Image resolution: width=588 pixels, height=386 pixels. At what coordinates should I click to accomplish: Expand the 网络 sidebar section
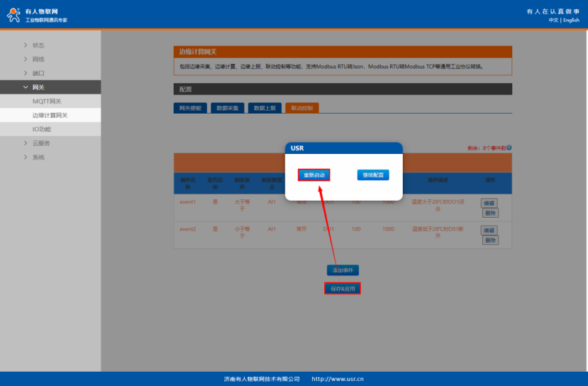point(38,60)
